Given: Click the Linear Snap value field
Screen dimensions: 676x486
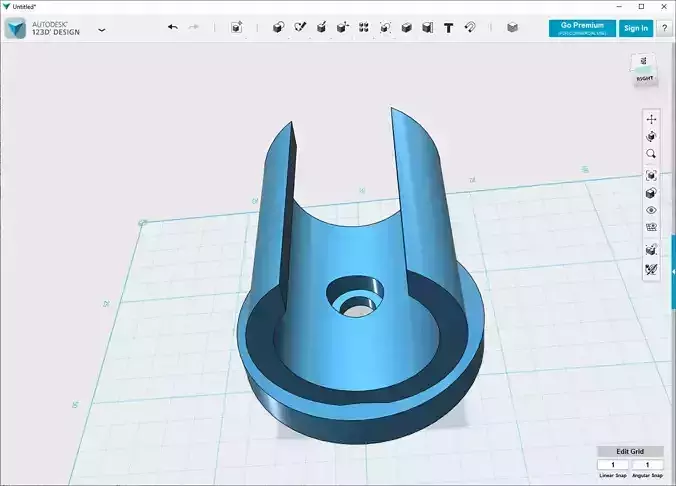Looking at the screenshot, I should coord(613,465).
